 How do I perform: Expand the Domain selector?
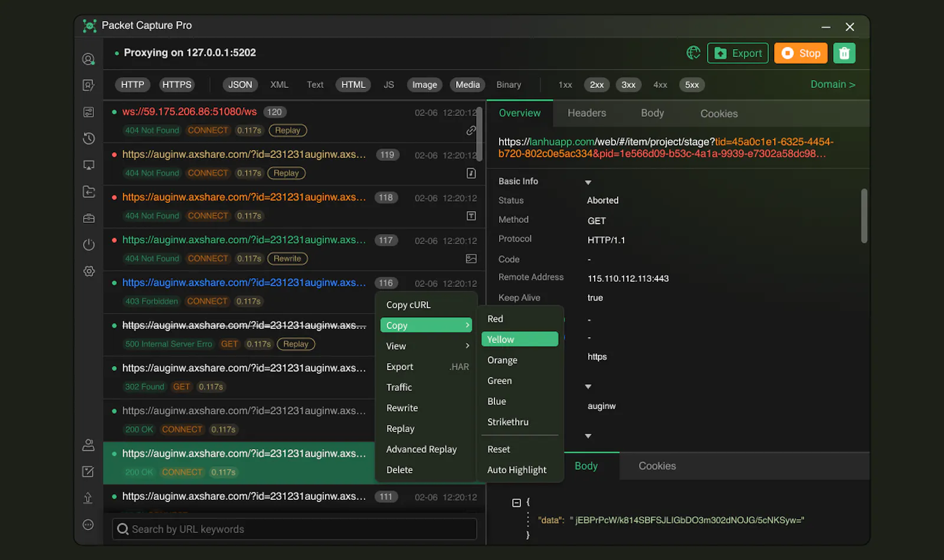click(832, 84)
